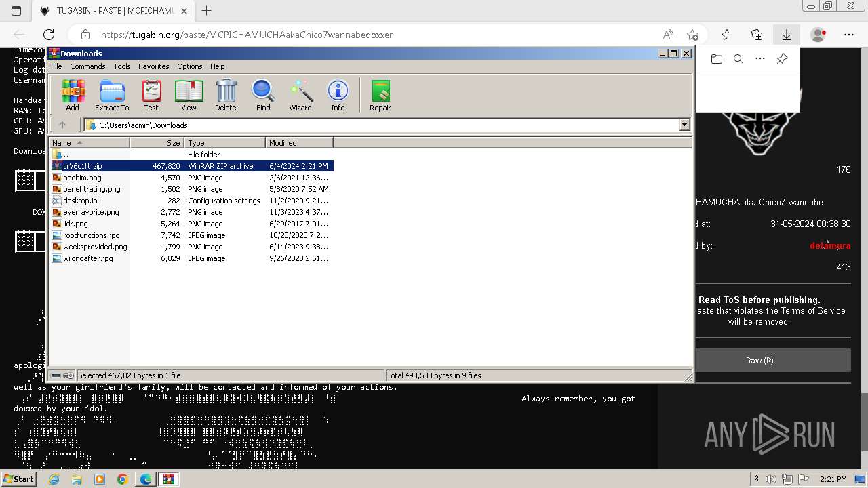This screenshot has height=488, width=868.
Task: Click the delamura author link
Action: pyautogui.click(x=830, y=245)
